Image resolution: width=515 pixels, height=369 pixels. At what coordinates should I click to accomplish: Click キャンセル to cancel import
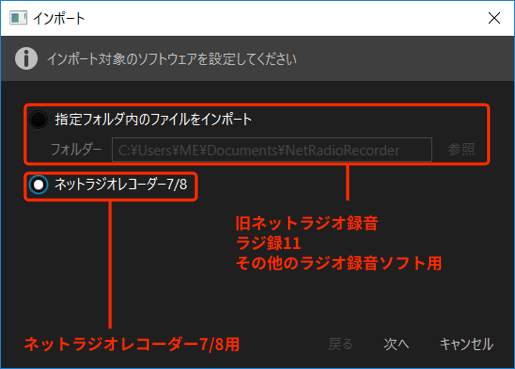467,344
